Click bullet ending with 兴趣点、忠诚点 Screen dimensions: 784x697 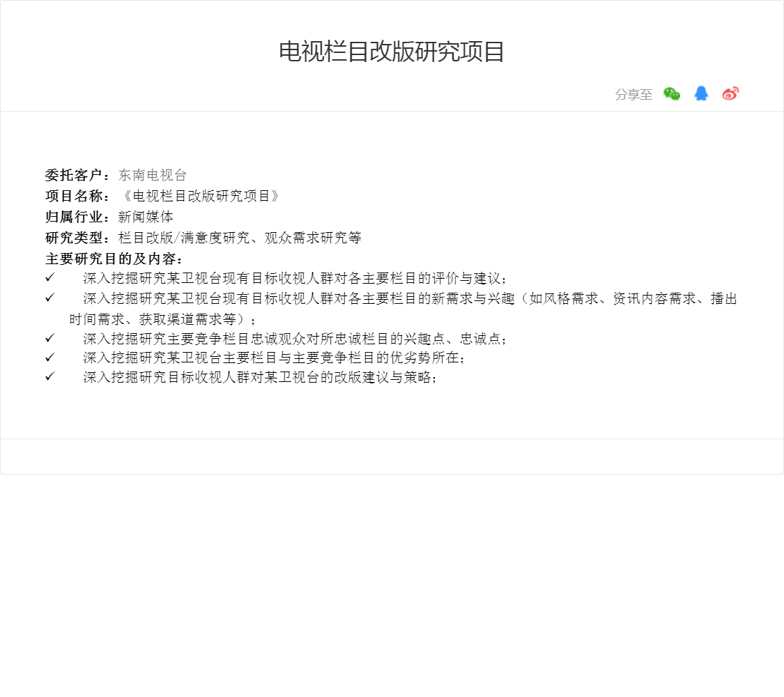pyautogui.click(x=295, y=339)
